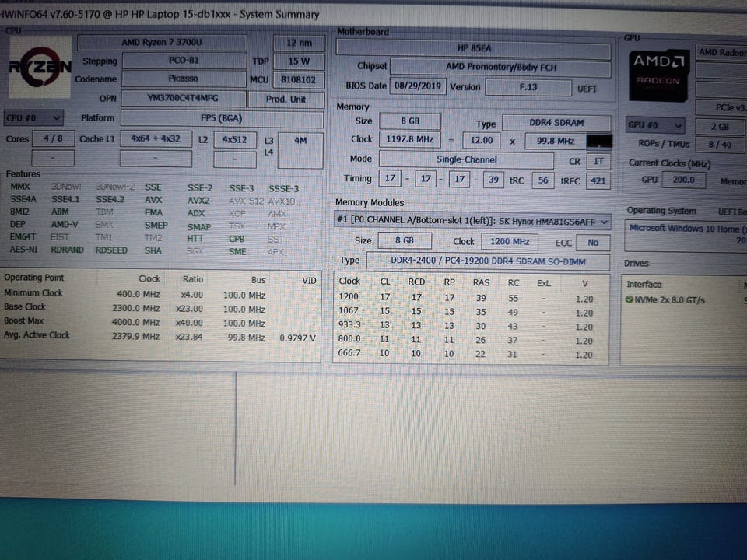Select the 933.3 clock timing row

click(471, 325)
